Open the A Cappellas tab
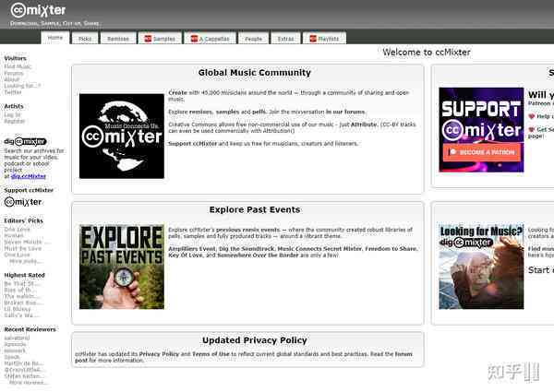554x392 pixels. [x=211, y=39]
